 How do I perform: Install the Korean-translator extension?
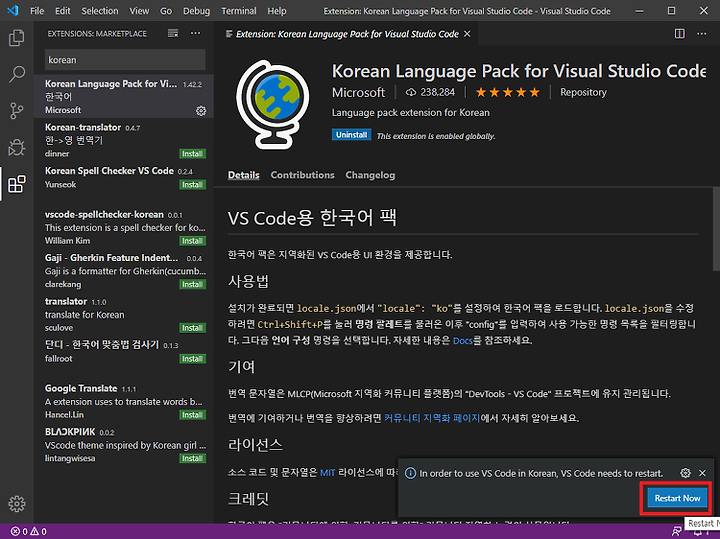(x=192, y=154)
